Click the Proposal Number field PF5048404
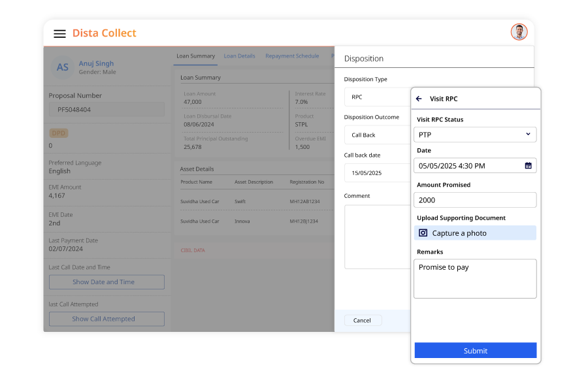This screenshot has width=588, height=392. 106,110
